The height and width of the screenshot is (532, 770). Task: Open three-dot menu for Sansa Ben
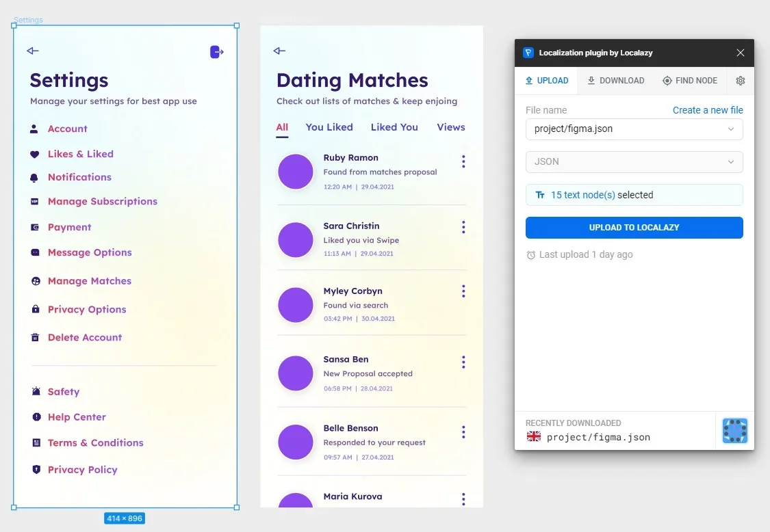tap(463, 362)
